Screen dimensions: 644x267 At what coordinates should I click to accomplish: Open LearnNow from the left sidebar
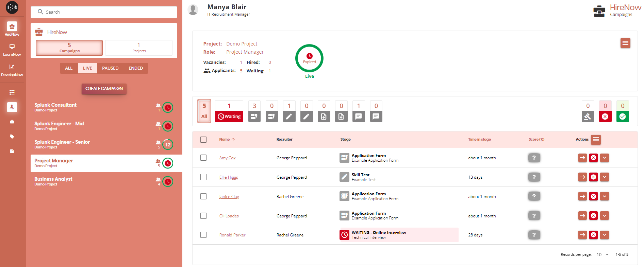coord(12,50)
